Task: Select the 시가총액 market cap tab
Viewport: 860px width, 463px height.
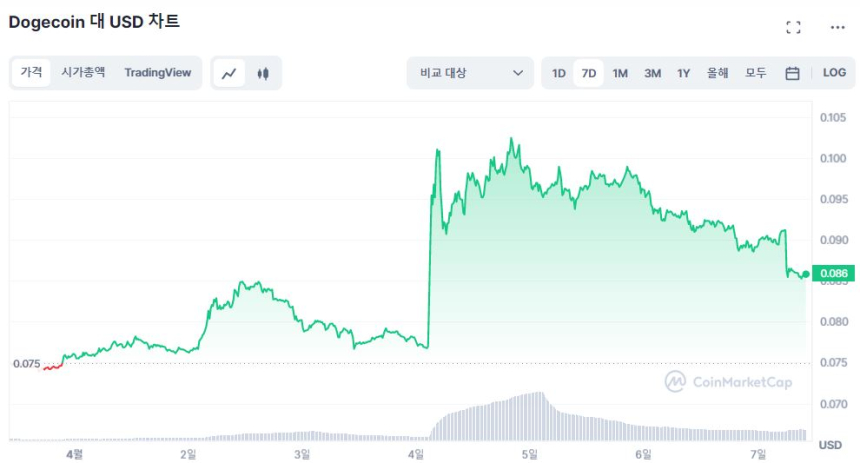Action: tap(83, 72)
